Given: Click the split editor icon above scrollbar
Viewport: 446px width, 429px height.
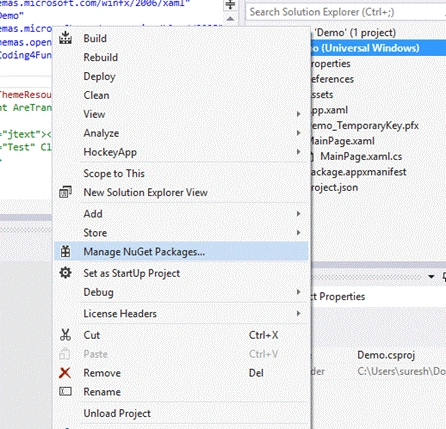Looking at the screenshot, I should coord(230,5).
